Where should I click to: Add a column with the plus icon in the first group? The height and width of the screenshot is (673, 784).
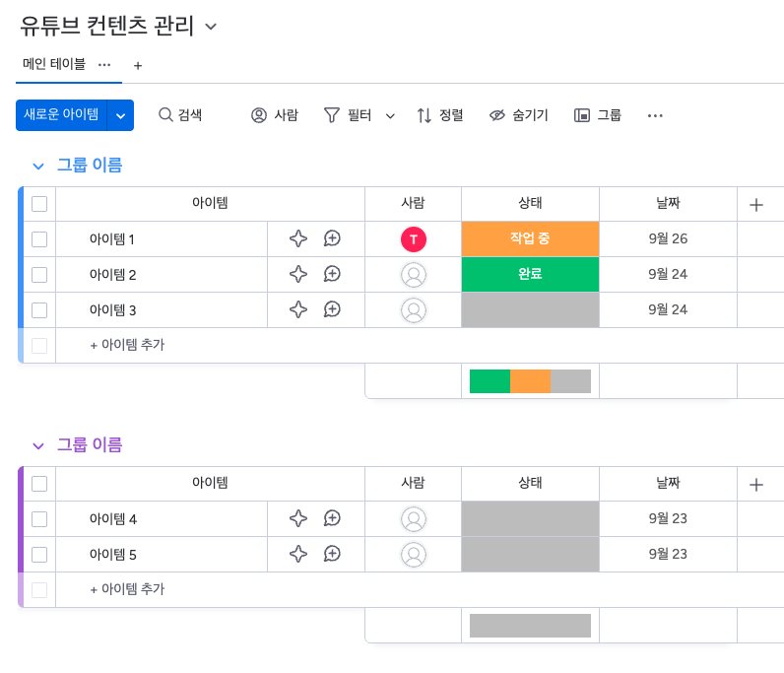756,204
